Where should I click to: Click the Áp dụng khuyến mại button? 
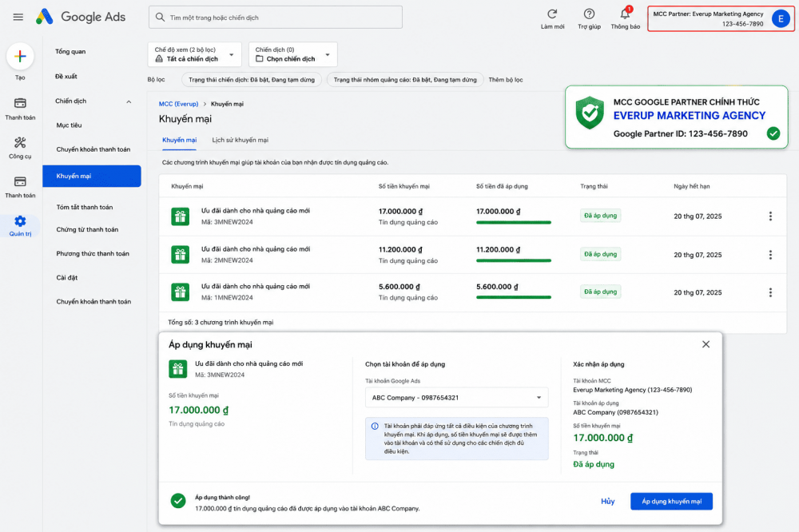point(671,502)
